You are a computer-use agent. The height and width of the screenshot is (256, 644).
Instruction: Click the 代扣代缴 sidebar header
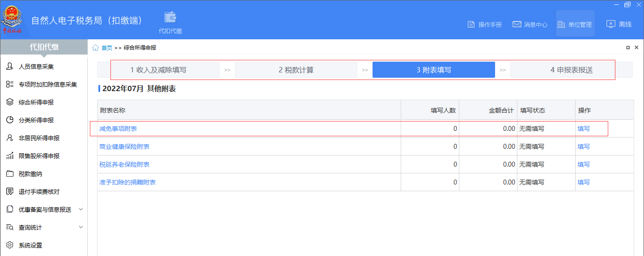coord(44,47)
